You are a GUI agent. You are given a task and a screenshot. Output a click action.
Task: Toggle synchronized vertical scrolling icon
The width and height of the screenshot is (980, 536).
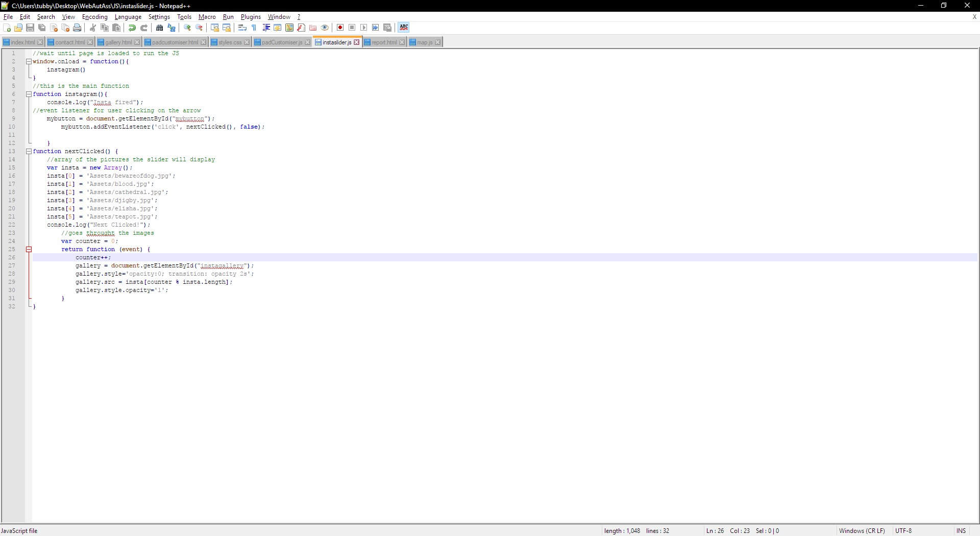(215, 28)
